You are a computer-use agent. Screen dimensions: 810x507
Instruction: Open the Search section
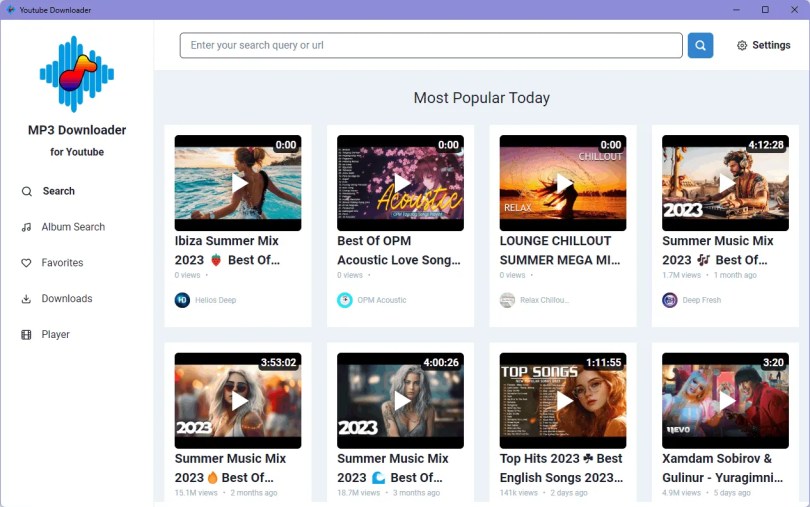[58, 191]
